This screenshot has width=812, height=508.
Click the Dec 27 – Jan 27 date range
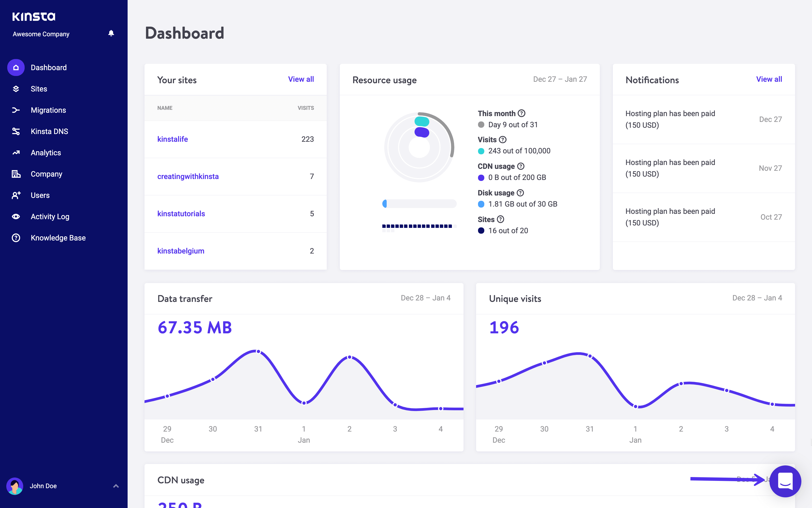pos(560,79)
